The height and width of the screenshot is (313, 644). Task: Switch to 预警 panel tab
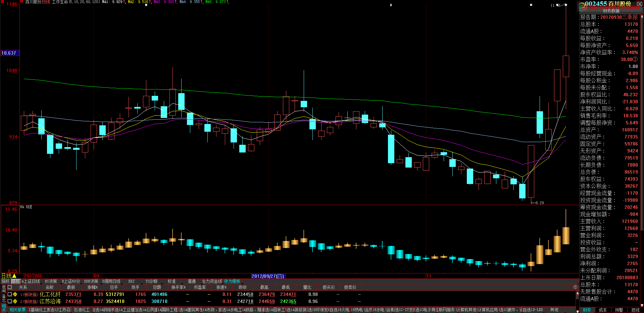(619, 310)
